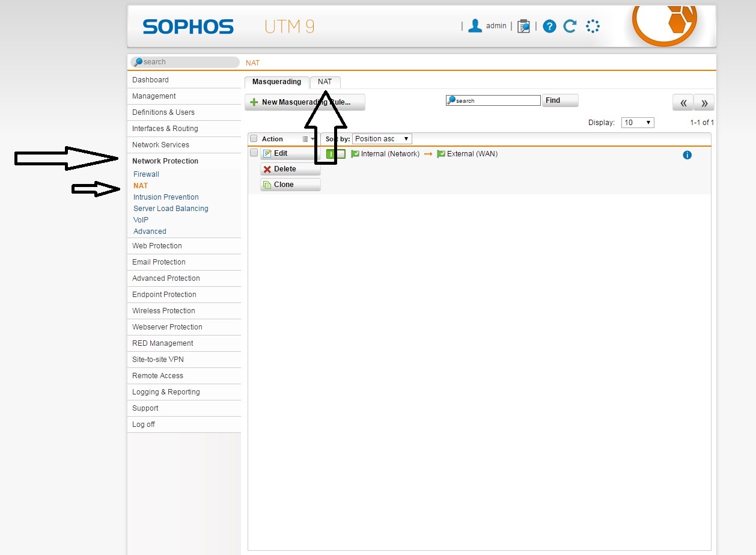Check the select-all checkbox beside Action
Viewport: 756px width, 555px height.
254,139
